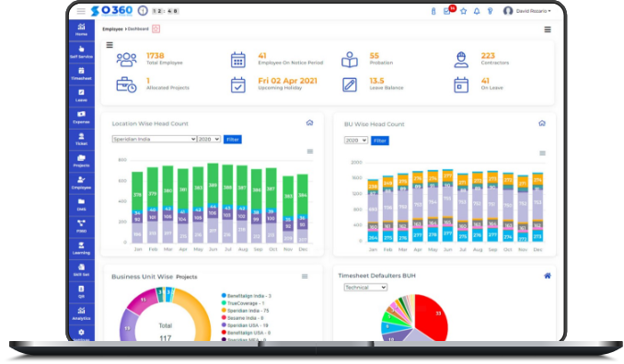
Task: Click the Contractors worker icon
Action: click(461, 60)
